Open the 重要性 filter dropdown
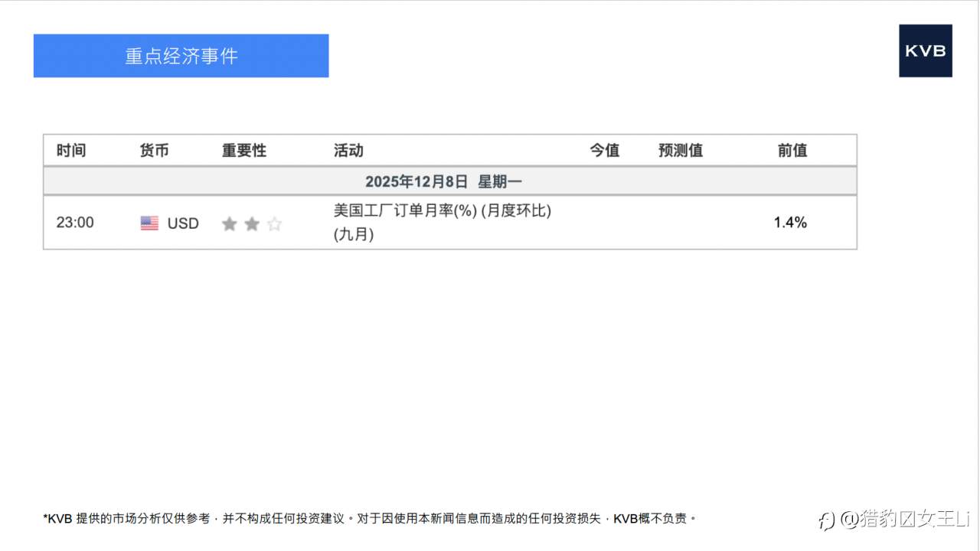This screenshot has width=980, height=551. pos(242,150)
